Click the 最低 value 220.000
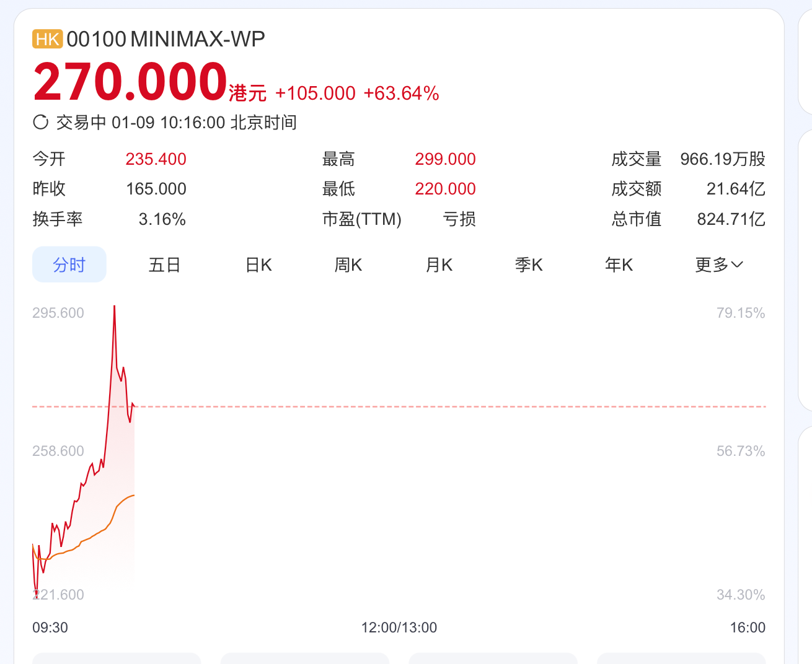The image size is (812, 664). point(445,189)
